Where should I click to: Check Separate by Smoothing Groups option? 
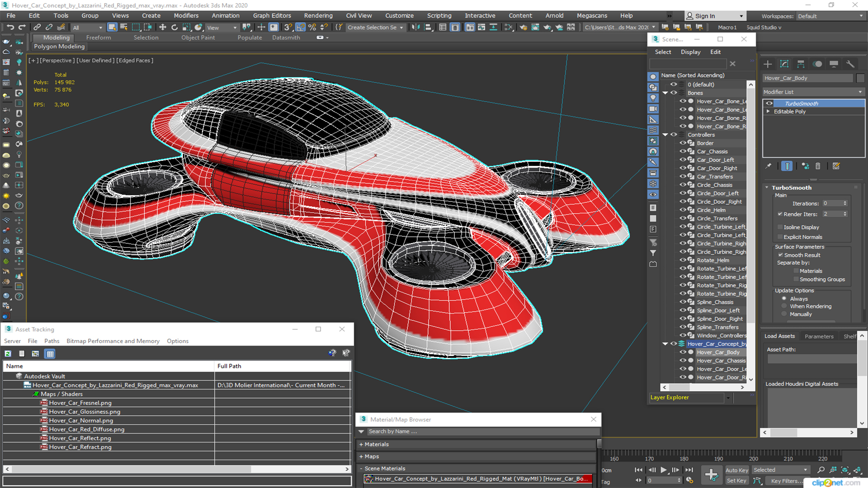(796, 280)
